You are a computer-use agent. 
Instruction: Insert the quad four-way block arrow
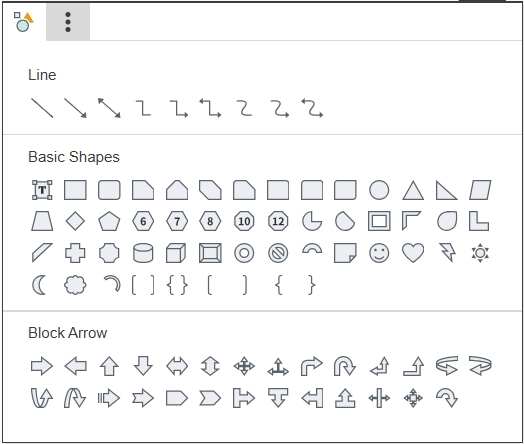pyautogui.click(x=244, y=366)
